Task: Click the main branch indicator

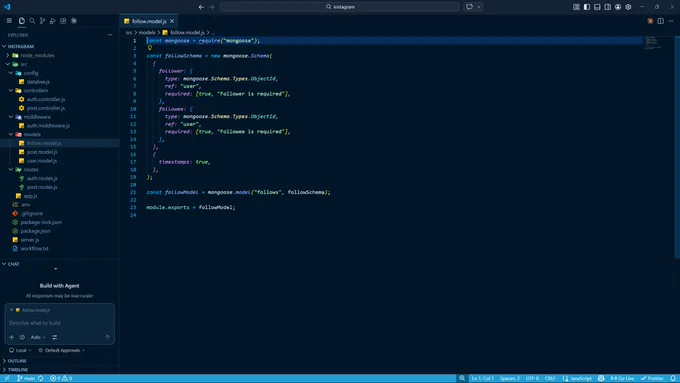Action: click(x=26, y=378)
